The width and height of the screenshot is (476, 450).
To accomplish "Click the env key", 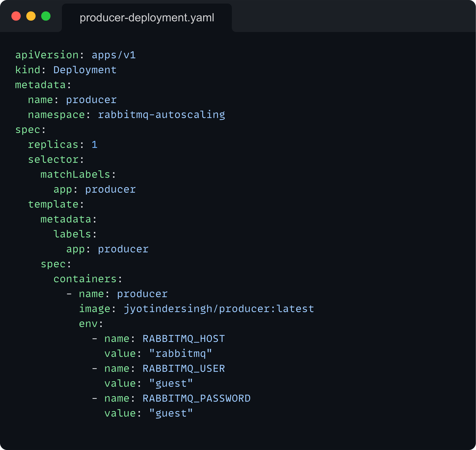I will click(x=88, y=324).
